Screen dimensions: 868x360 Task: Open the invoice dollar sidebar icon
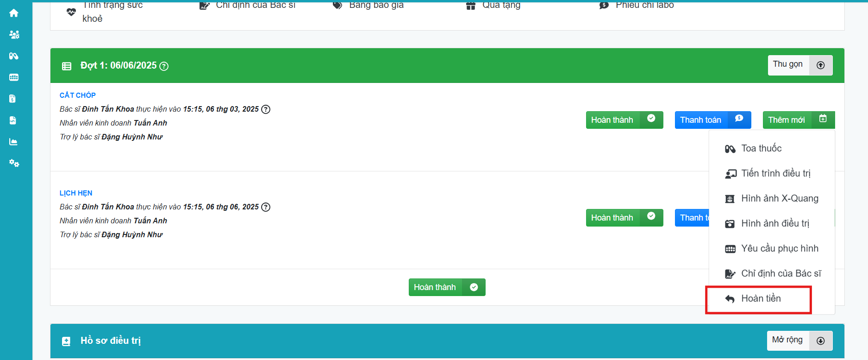pyautogui.click(x=12, y=99)
